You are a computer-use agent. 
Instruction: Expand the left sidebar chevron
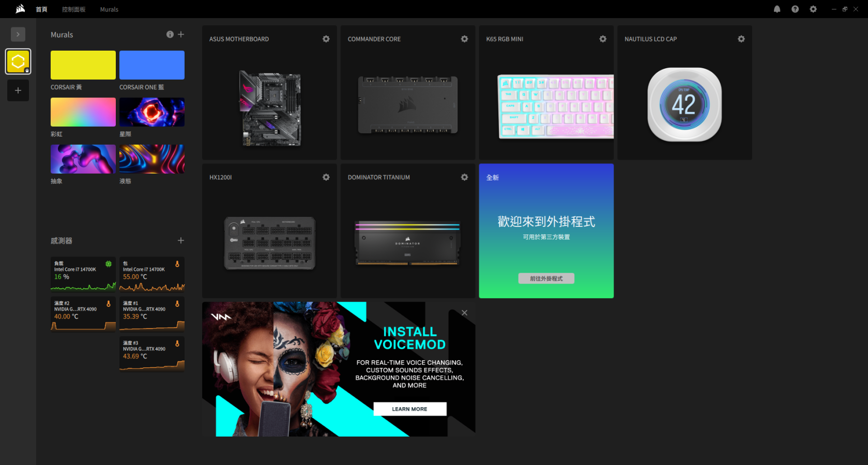pyautogui.click(x=18, y=34)
